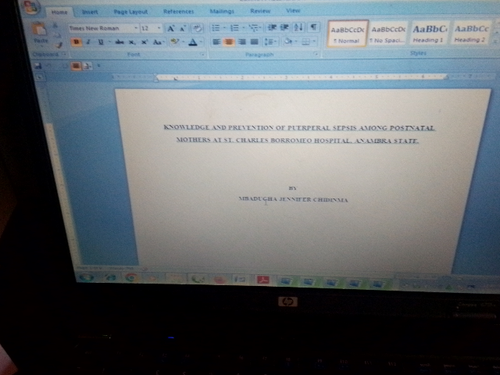Click the Undo icon in Quick Access Toolbar

(x=49, y=66)
